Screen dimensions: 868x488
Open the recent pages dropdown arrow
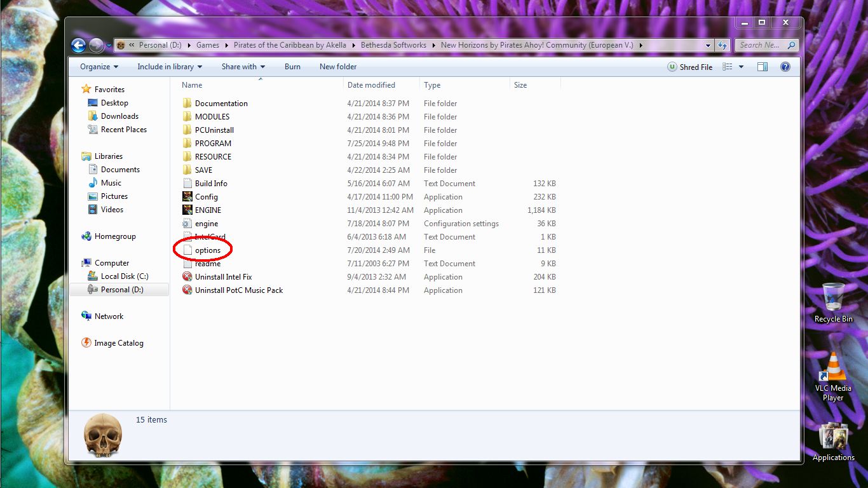coord(109,46)
